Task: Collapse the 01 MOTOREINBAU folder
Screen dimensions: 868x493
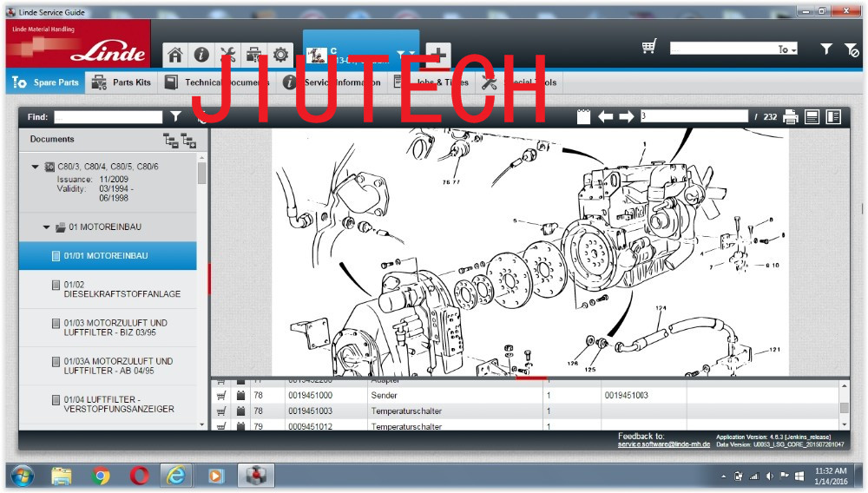Action: pyautogui.click(x=47, y=227)
